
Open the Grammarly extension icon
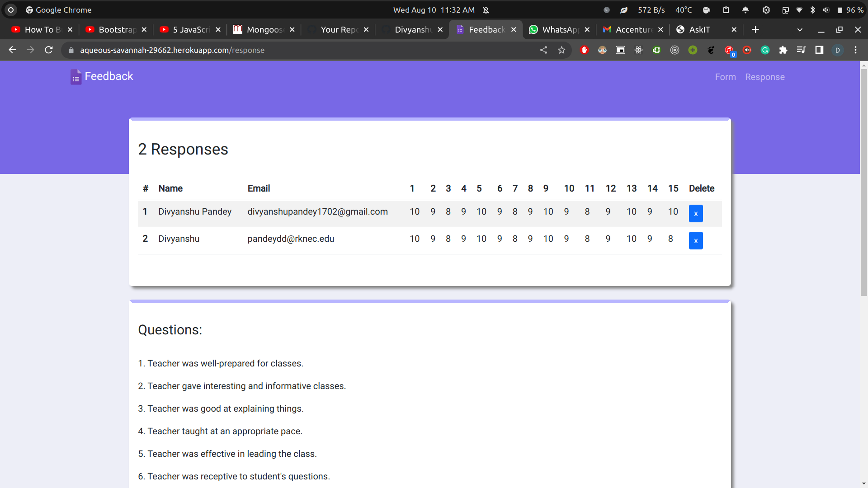pyautogui.click(x=765, y=50)
